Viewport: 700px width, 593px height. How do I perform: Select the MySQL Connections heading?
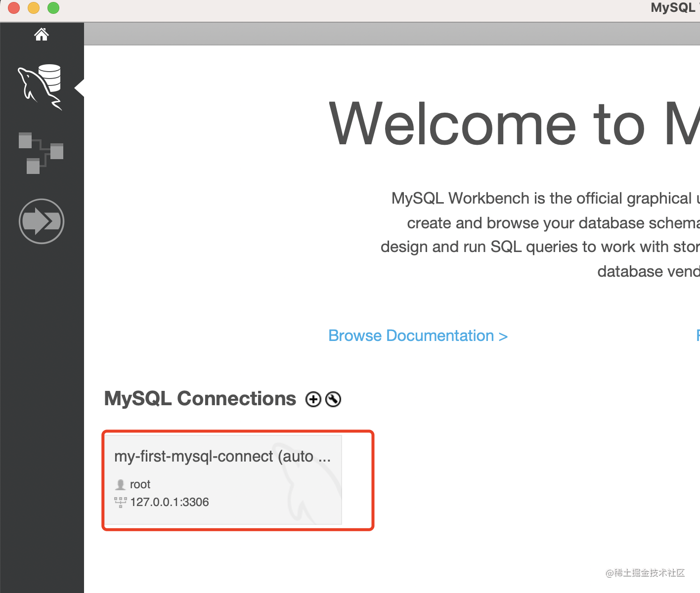pos(200,398)
